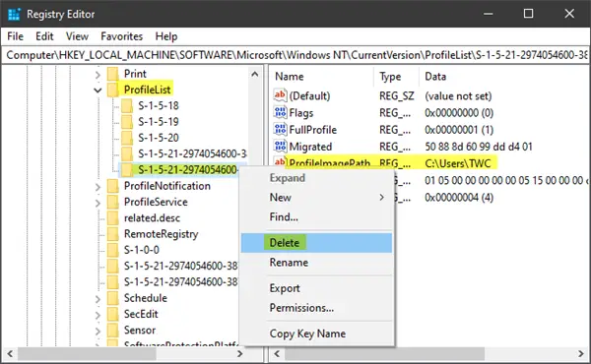591x364 pixels.
Task: Collapse the ProfileList tree node
Action: 98,90
